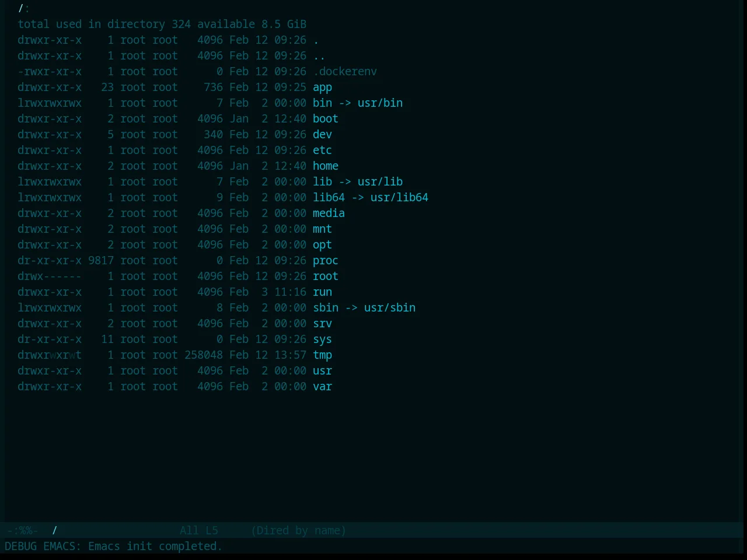
Task: Open the boot directory
Action: (326, 118)
